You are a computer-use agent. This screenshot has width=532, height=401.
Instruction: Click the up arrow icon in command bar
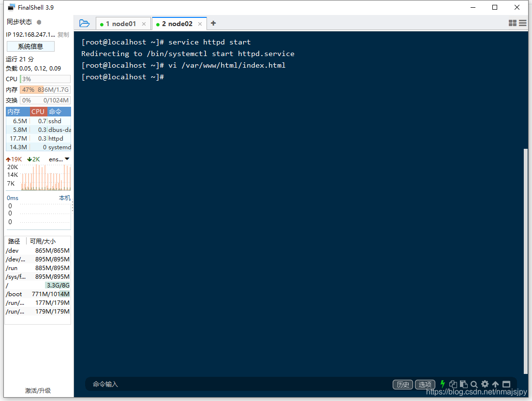click(x=495, y=384)
